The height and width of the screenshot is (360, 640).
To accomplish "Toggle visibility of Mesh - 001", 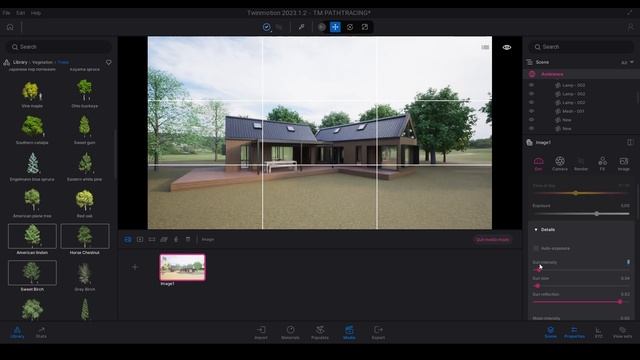I will point(531,111).
